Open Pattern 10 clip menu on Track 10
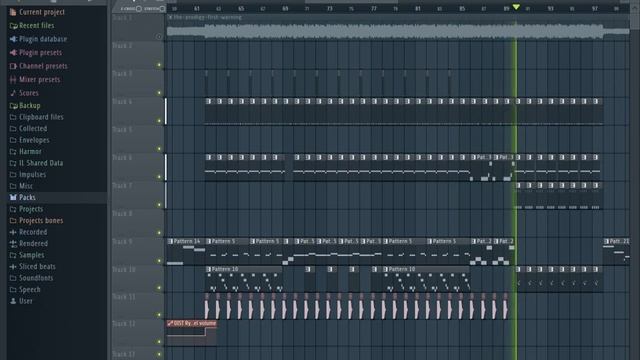This screenshot has height=360, width=640. [209, 269]
